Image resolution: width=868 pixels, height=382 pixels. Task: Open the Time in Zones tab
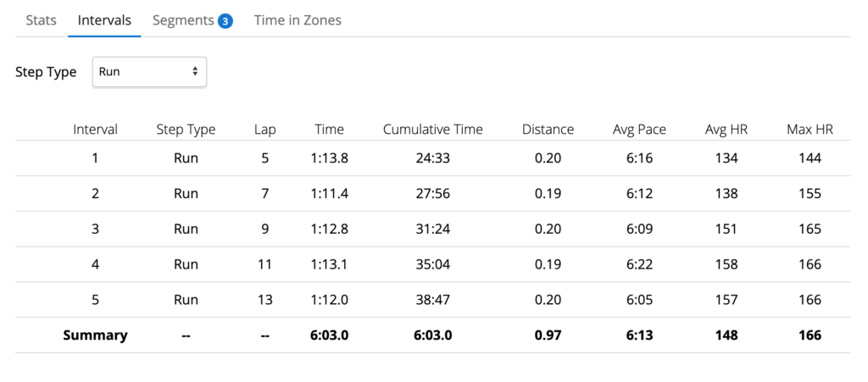298,20
